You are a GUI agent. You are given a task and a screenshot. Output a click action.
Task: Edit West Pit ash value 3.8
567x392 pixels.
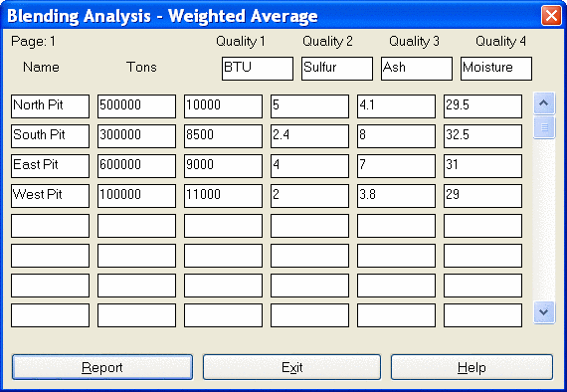[x=396, y=196]
